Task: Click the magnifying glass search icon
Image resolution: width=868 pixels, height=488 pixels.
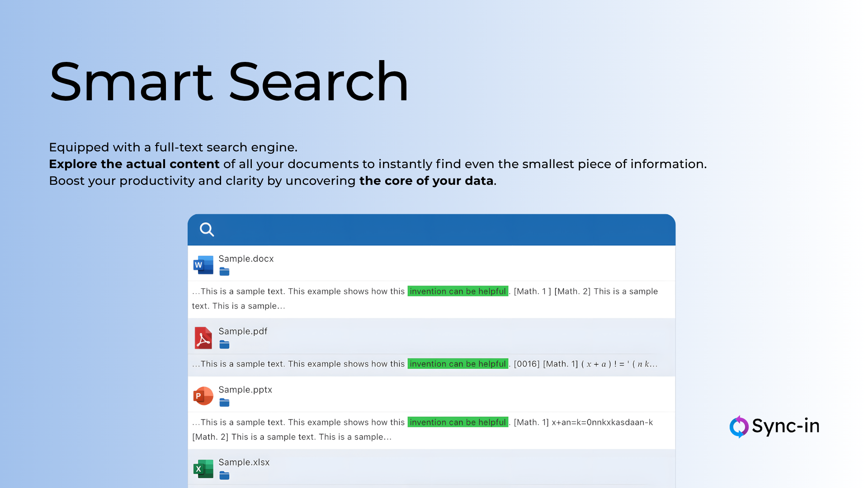Action: click(x=207, y=230)
